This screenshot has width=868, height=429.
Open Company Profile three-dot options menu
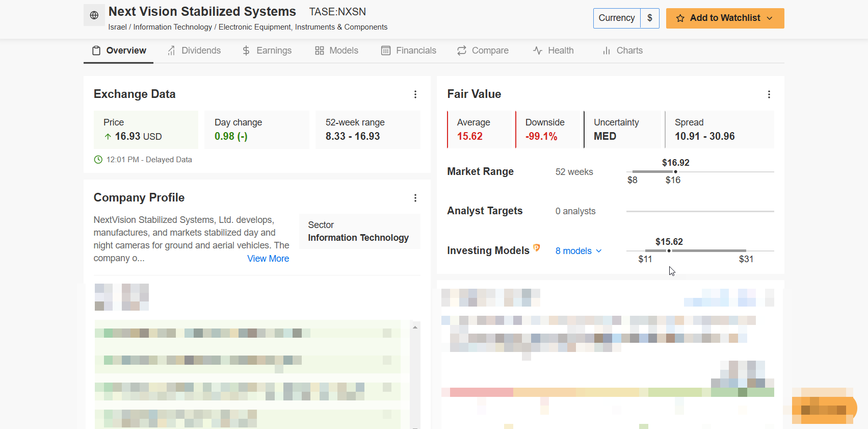tap(415, 198)
